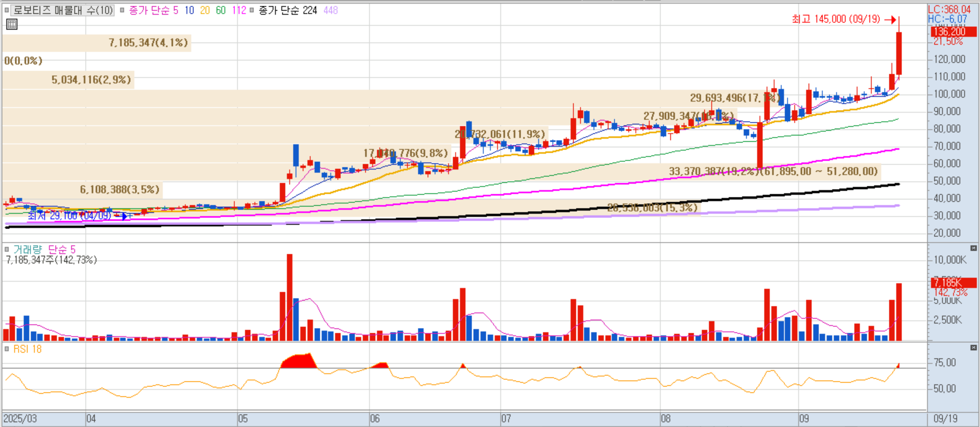This screenshot has width=980, height=427.
Task: Click the 0(0.0%) volume profile label
Action: pyautogui.click(x=23, y=61)
